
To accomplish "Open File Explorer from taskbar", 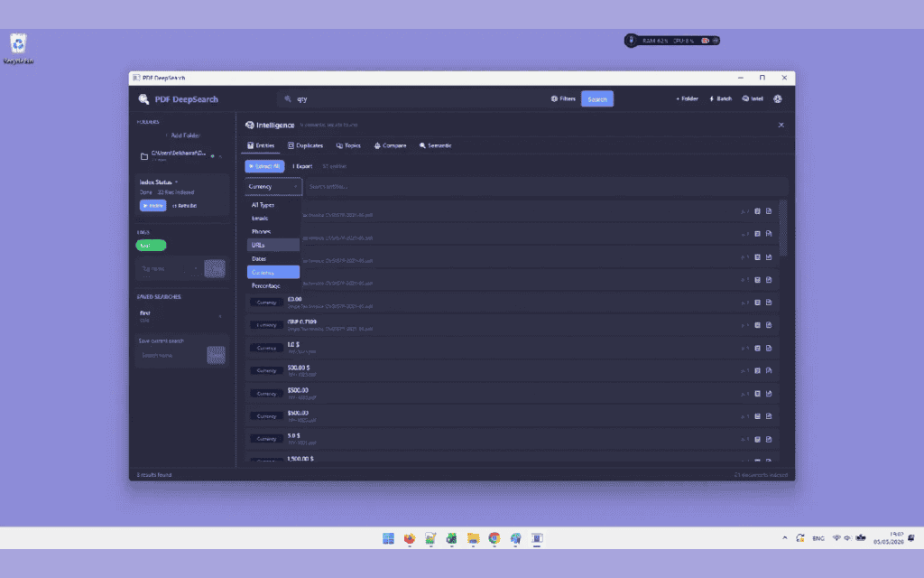I will click(x=473, y=538).
